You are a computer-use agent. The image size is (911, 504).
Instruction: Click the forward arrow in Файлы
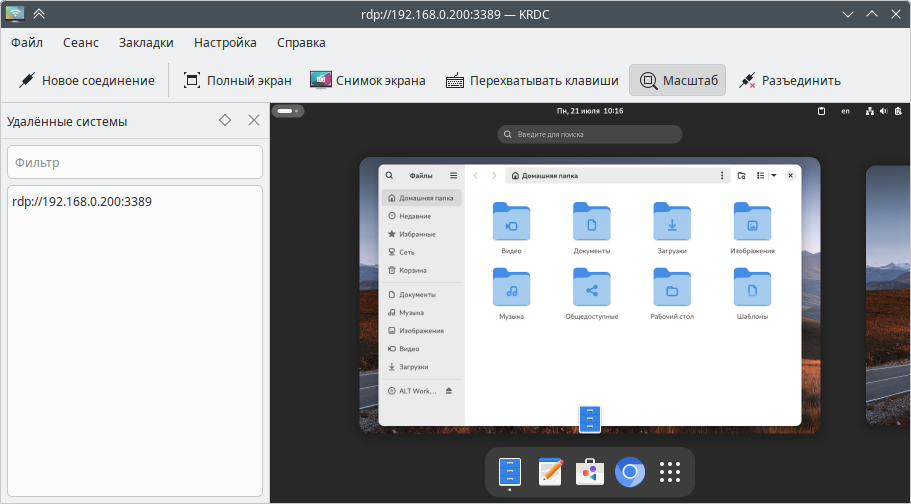494,175
